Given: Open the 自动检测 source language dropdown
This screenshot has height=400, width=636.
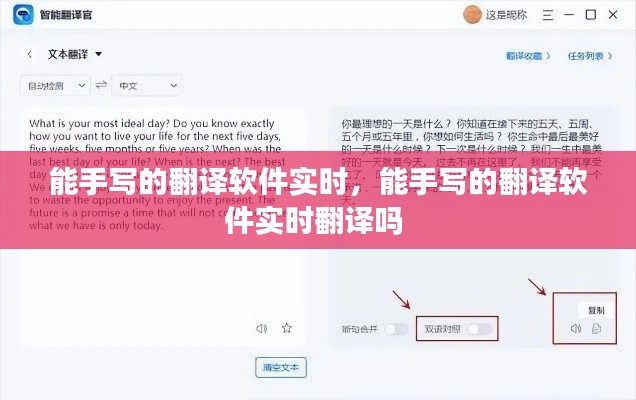Looking at the screenshot, I should coord(55,85).
